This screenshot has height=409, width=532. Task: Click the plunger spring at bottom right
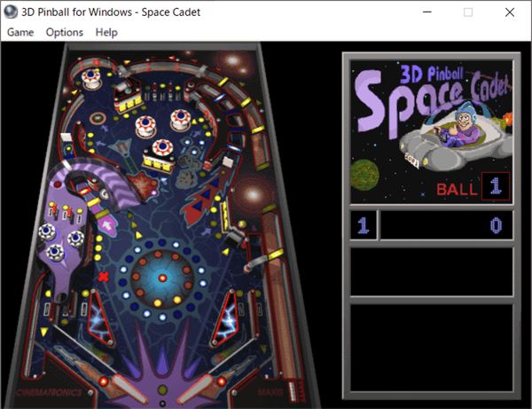[x=293, y=391]
